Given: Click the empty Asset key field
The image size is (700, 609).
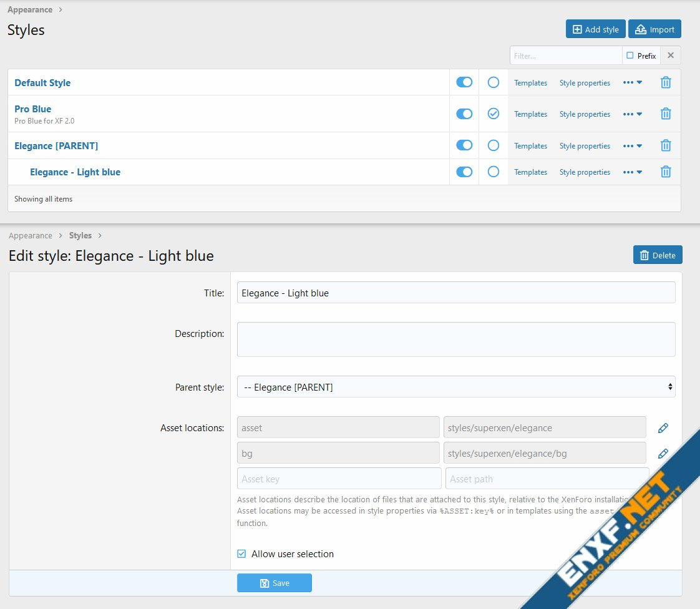Looking at the screenshot, I should point(339,479).
